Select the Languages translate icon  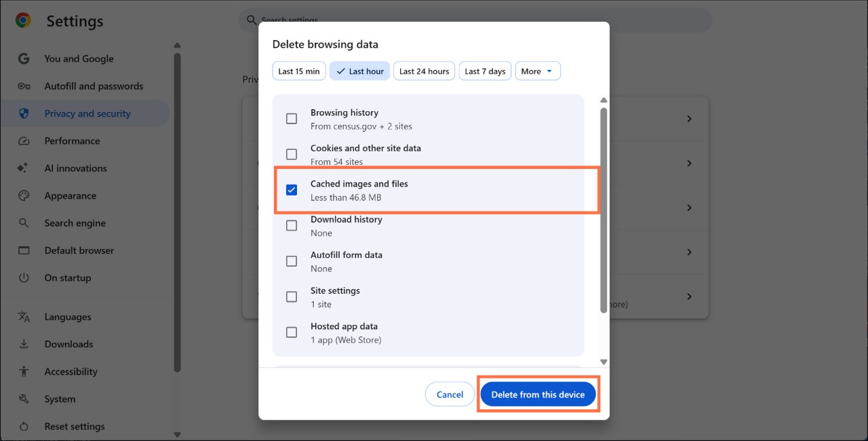point(24,316)
